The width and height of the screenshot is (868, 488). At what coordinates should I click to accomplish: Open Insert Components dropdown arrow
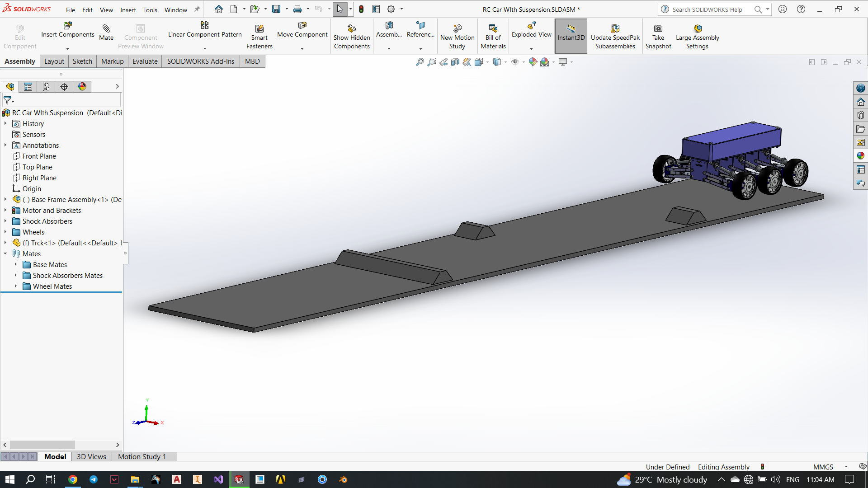pos(68,49)
